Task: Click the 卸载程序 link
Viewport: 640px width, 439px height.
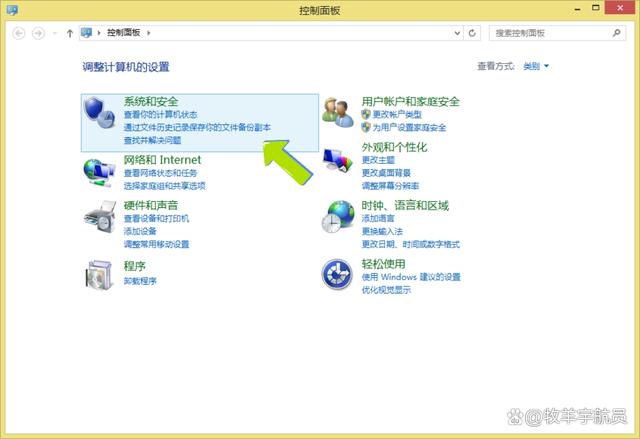Action: pyautogui.click(x=140, y=281)
